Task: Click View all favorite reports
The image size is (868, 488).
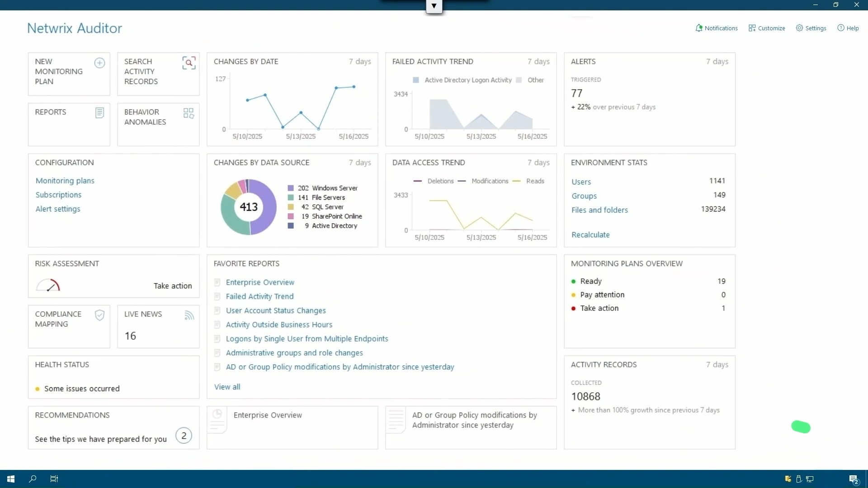Action: [227, 387]
